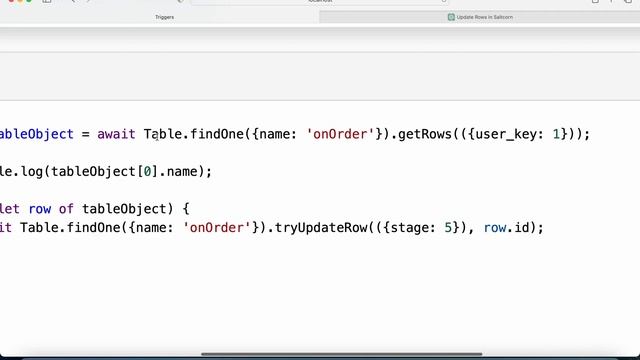Click 'getRows' in the first code line
The height and width of the screenshot is (360, 640).
click(x=425, y=134)
